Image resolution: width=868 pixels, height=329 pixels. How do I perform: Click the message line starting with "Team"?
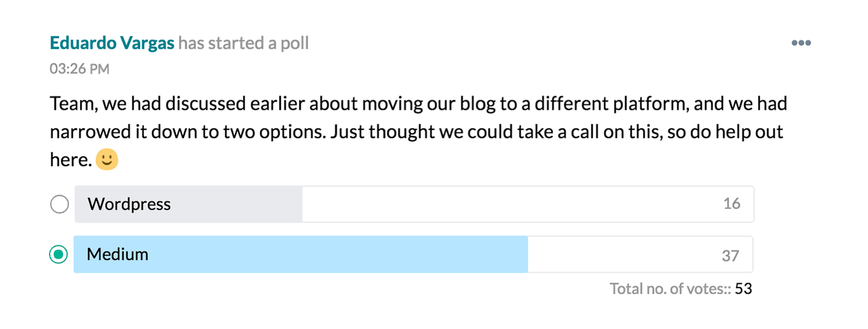pyautogui.click(x=418, y=103)
